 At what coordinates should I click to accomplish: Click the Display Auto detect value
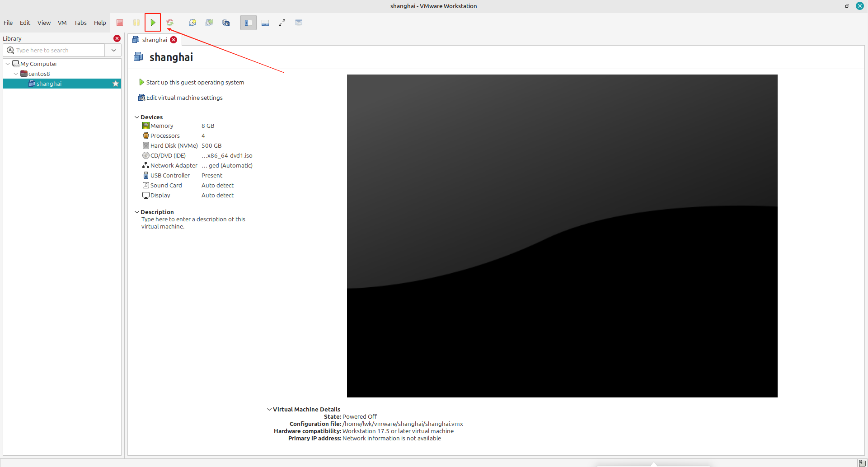(218, 195)
